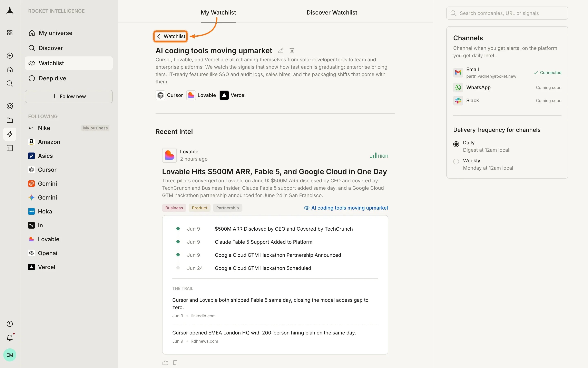Open AI coding tools moving upmarket link
The width and height of the screenshot is (588, 368).
click(346, 208)
